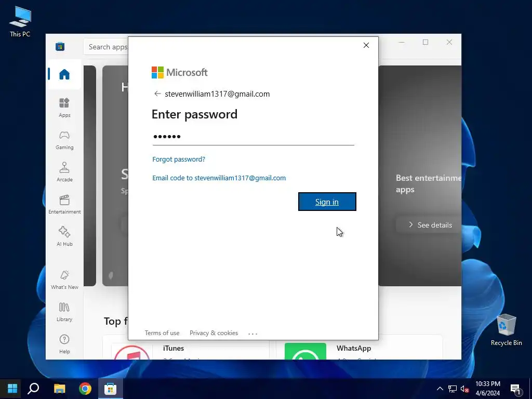
Task: Launch Google Chrome from taskbar
Action: point(85,389)
